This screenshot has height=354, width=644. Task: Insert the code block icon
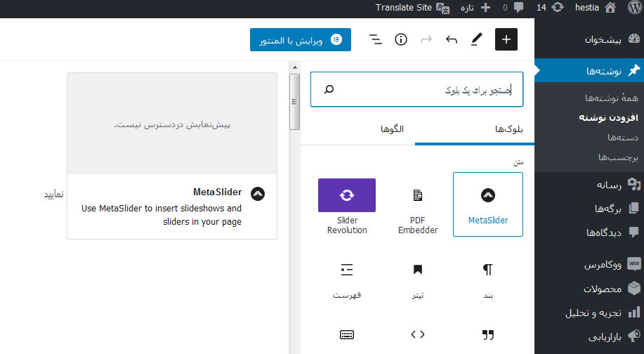pos(418,334)
